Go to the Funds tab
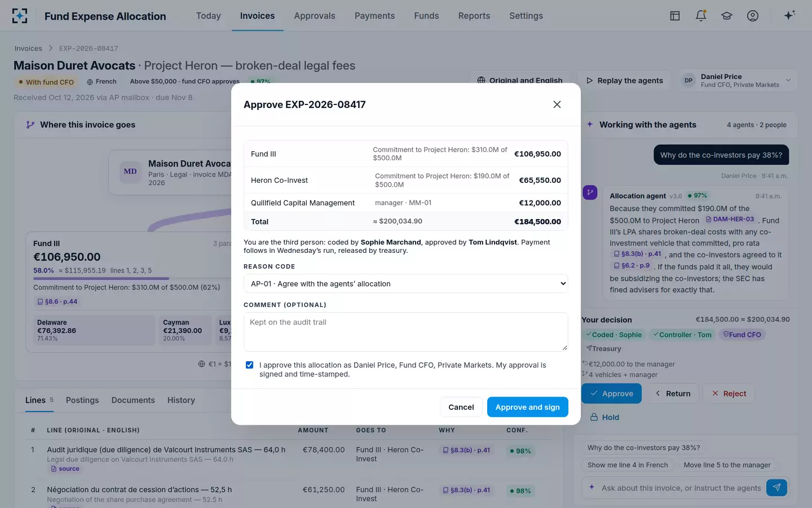Viewport: 812px width, 508px height. tap(426, 16)
